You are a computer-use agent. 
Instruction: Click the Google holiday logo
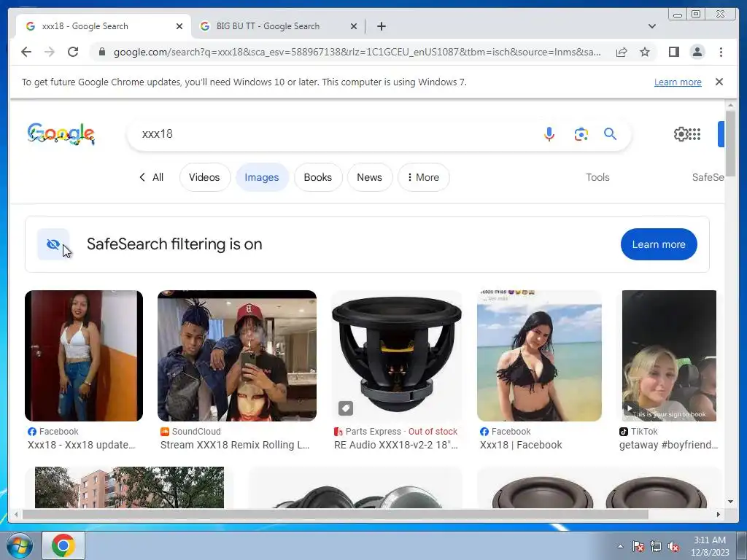(x=61, y=134)
